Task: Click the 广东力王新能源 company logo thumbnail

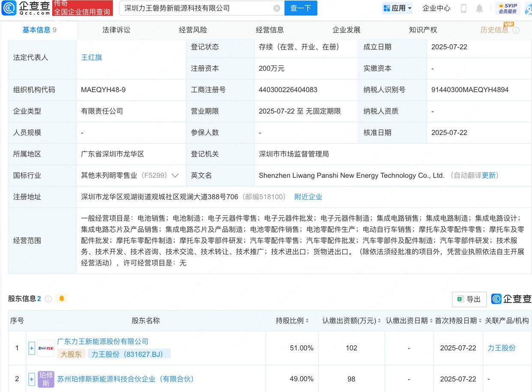Action: pyautogui.click(x=46, y=348)
